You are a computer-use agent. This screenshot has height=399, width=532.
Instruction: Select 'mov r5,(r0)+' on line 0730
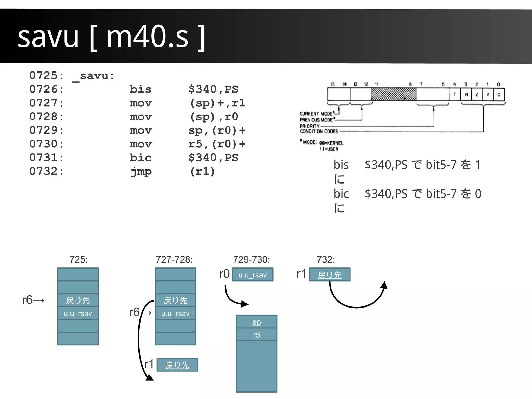[188, 144]
